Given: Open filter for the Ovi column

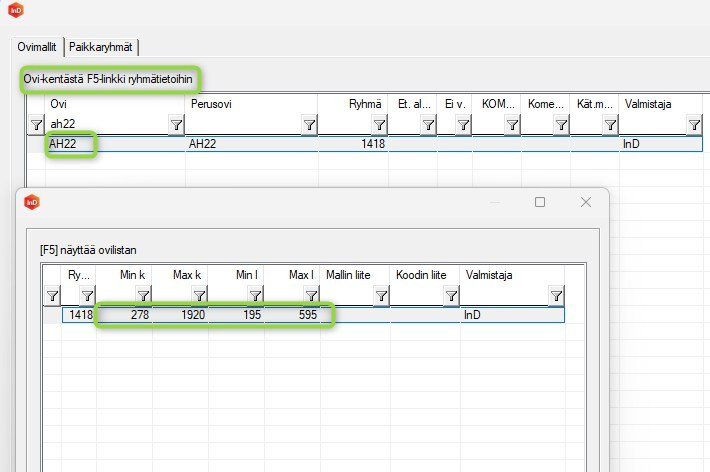Looking at the screenshot, I should coord(176,125).
